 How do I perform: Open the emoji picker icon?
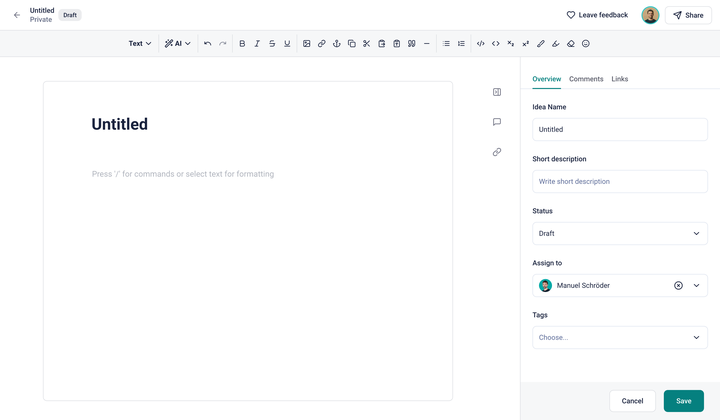(586, 44)
